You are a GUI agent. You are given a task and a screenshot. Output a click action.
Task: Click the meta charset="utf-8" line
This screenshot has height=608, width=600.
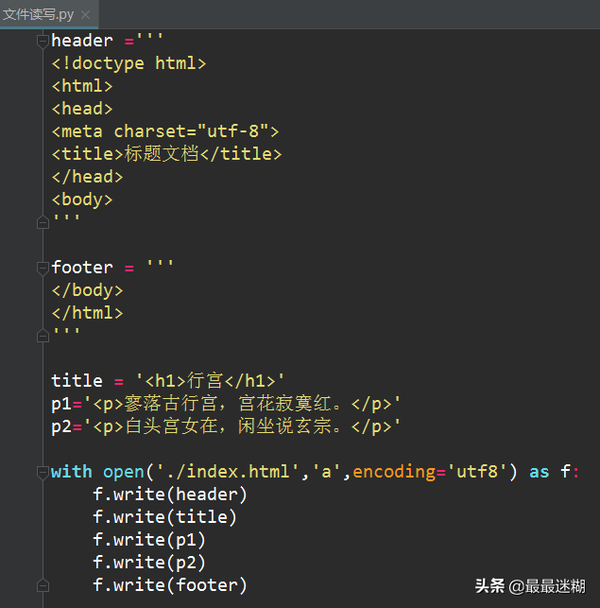[x=165, y=131]
